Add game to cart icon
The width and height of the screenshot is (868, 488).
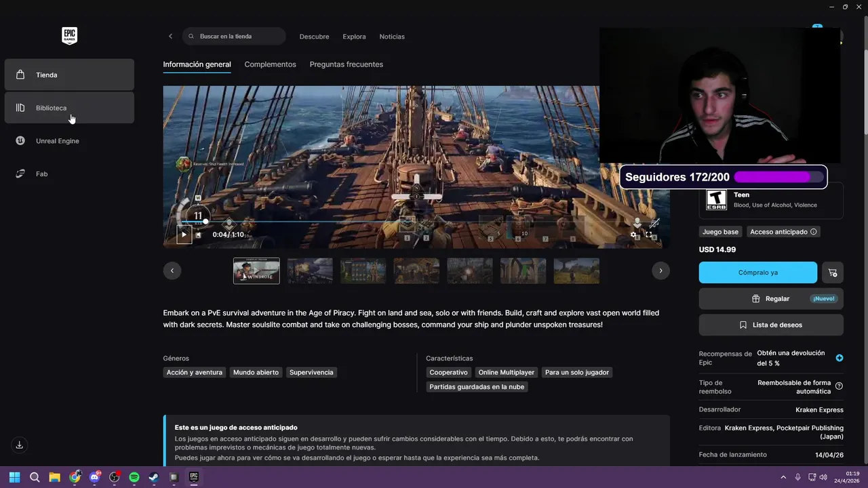click(x=833, y=272)
